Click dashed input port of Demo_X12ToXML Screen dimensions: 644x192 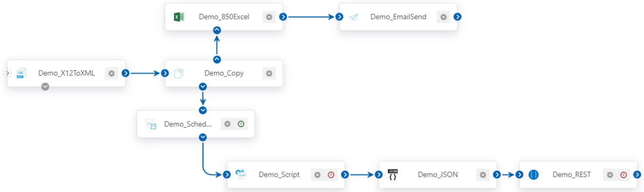(x=7, y=74)
